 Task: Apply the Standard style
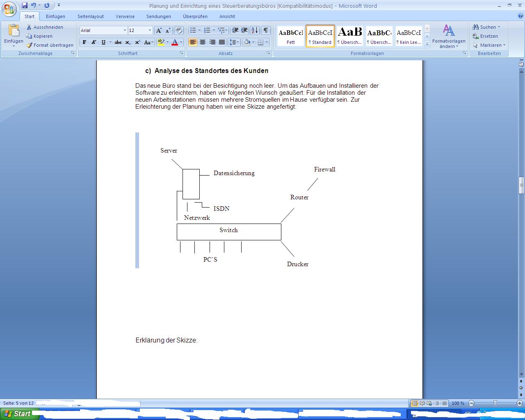coord(320,36)
